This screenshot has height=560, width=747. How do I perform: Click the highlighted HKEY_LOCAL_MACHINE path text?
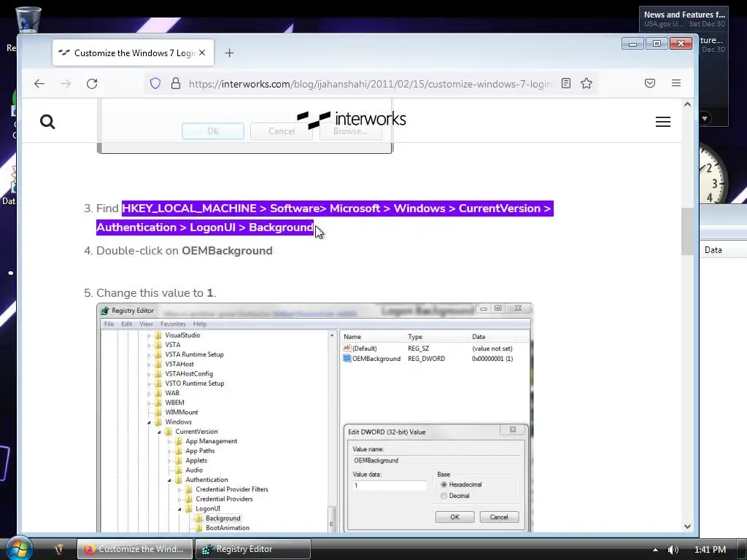(325, 217)
